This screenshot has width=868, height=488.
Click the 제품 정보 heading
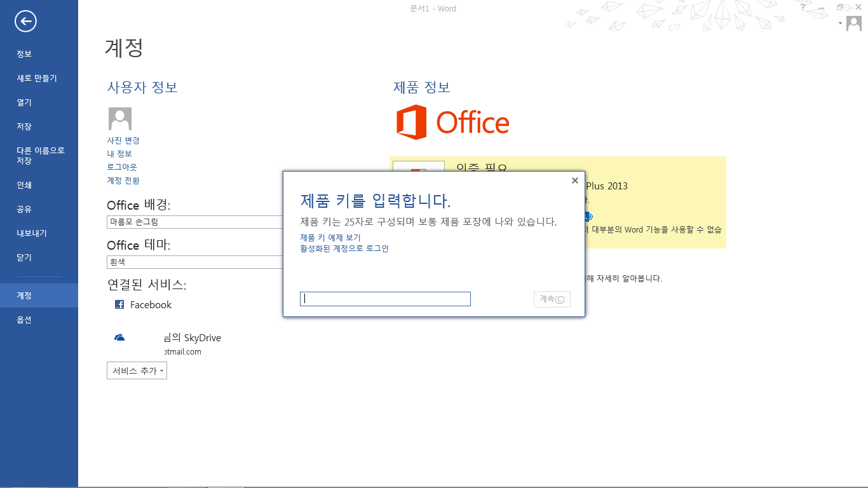[422, 88]
